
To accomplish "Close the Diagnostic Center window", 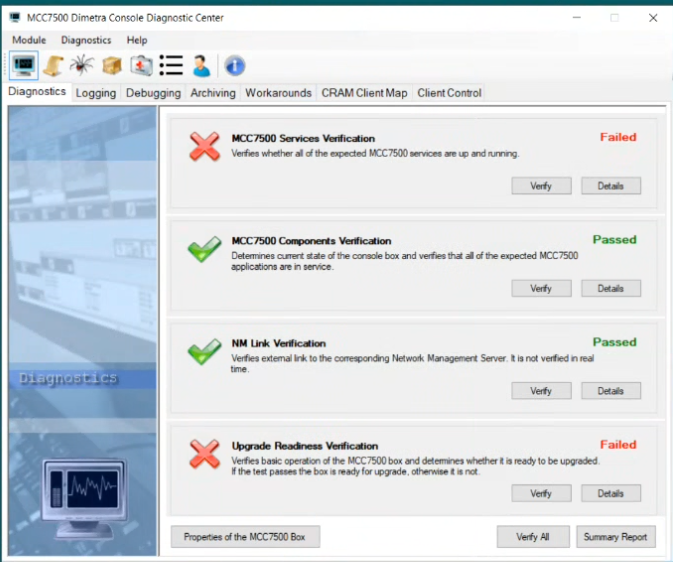I will pyautogui.click(x=653, y=18).
